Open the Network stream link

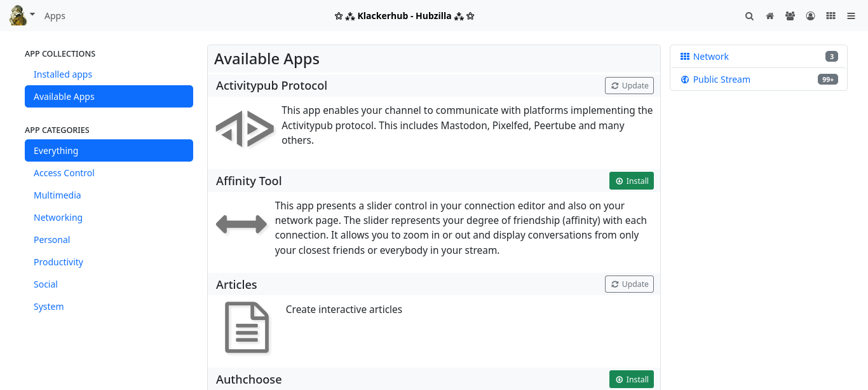click(x=710, y=57)
